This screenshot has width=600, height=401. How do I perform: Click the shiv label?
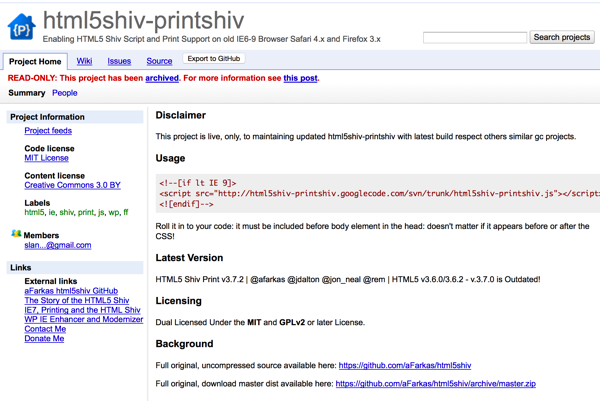(x=67, y=212)
